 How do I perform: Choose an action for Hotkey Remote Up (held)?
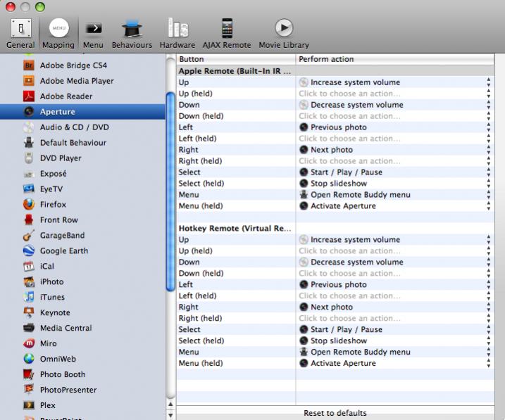(x=349, y=251)
